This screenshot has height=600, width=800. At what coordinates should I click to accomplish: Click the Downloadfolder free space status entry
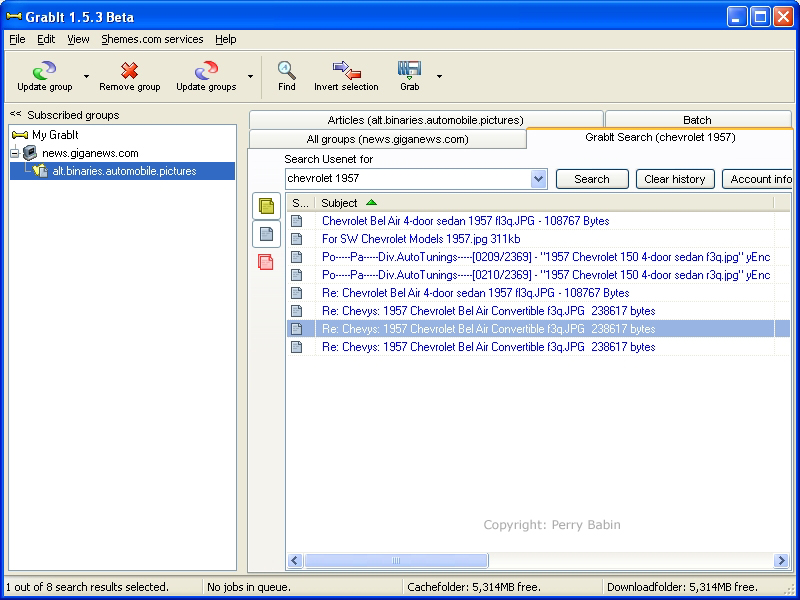tap(682, 587)
